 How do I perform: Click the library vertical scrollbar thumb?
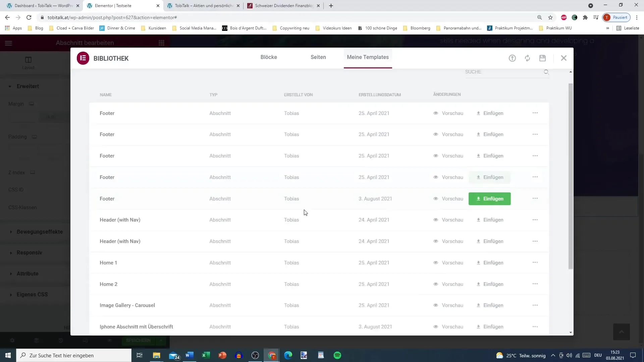coord(571,176)
